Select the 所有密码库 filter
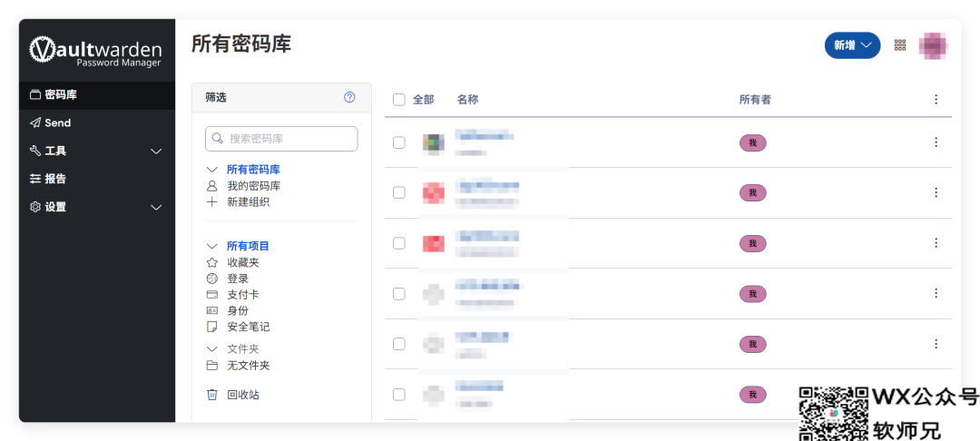The image size is (980, 441). (x=253, y=170)
